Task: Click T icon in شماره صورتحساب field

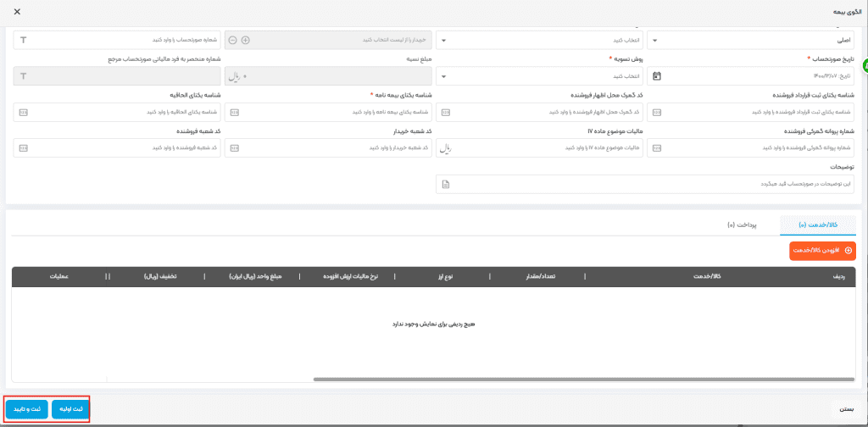Action: (x=23, y=40)
